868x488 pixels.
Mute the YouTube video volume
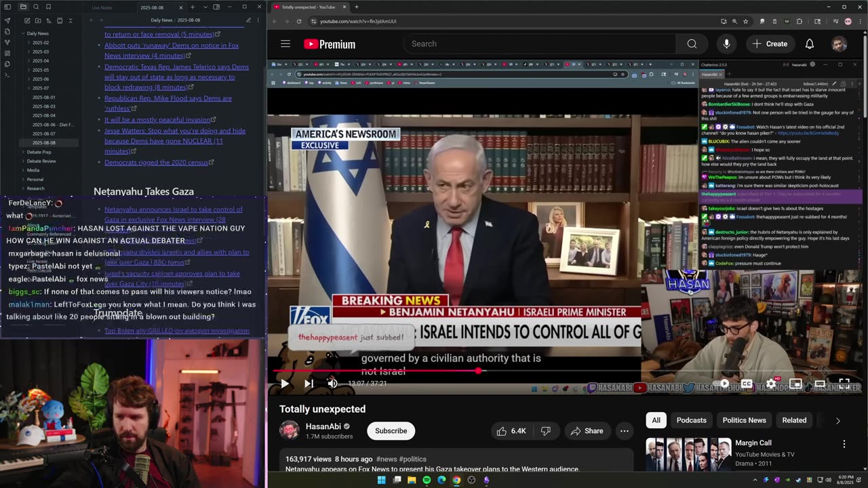pyautogui.click(x=332, y=384)
